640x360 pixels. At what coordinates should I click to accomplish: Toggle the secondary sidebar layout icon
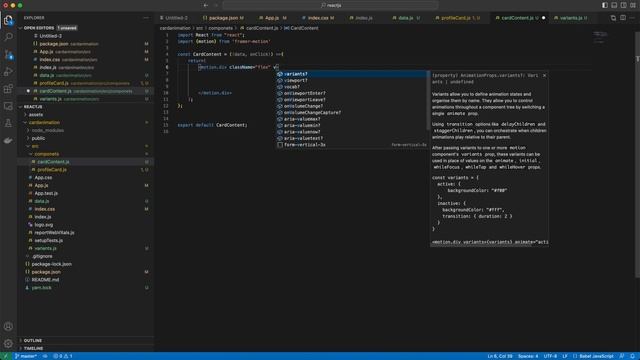pos(623,5)
